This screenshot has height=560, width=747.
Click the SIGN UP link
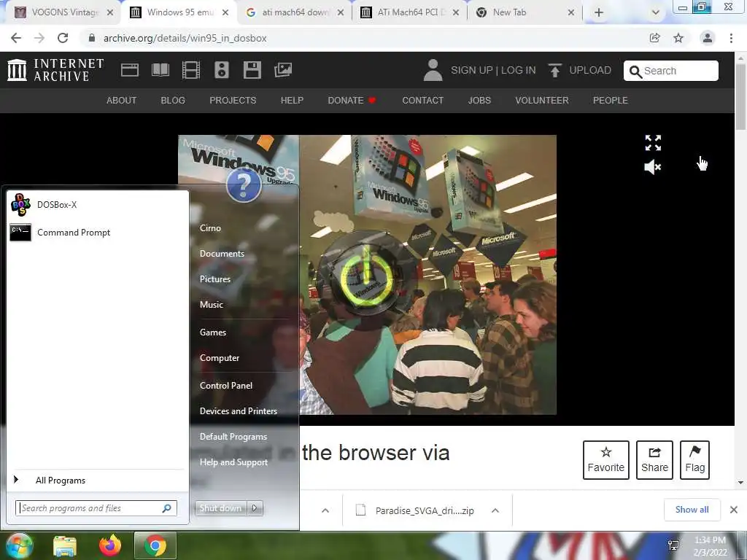472,71
